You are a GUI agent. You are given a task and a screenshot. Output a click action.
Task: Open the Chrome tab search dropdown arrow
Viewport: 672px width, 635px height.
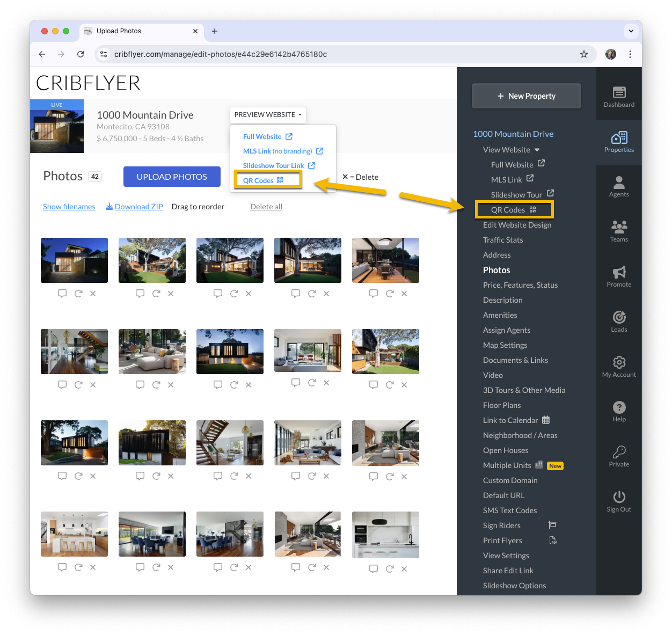point(631,31)
